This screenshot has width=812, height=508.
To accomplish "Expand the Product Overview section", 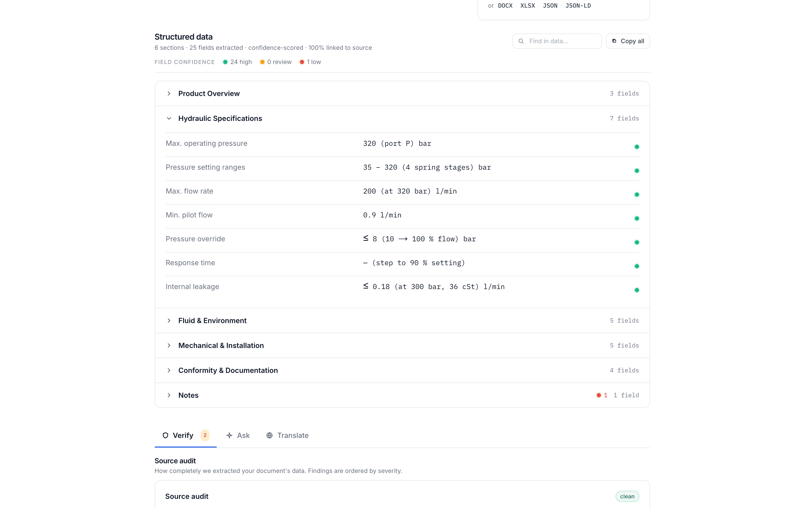I will coord(402,93).
